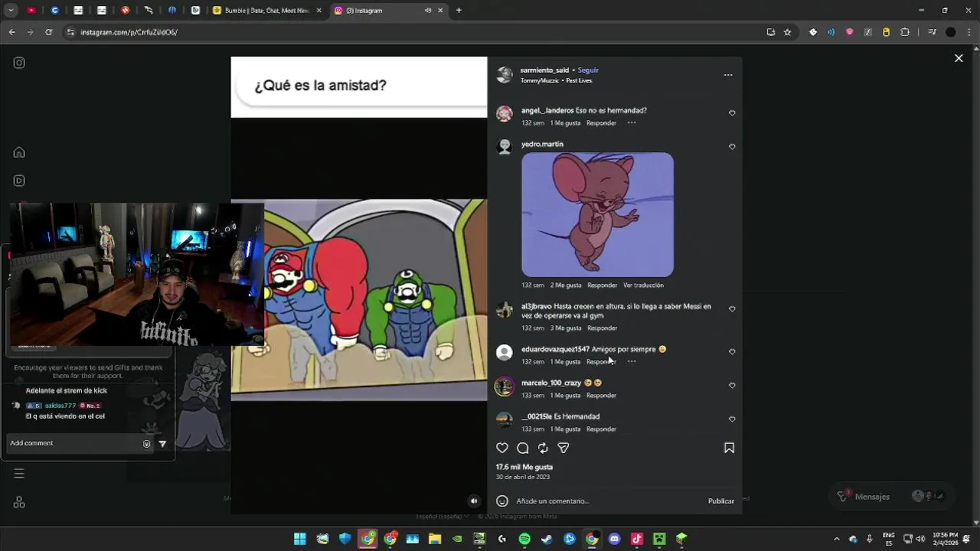Open Instagram logo in left sidebar
980x551 pixels.
pos(19,63)
